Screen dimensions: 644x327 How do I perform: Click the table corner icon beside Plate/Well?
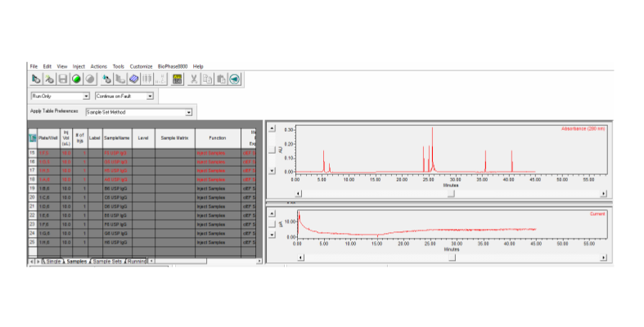(x=33, y=139)
